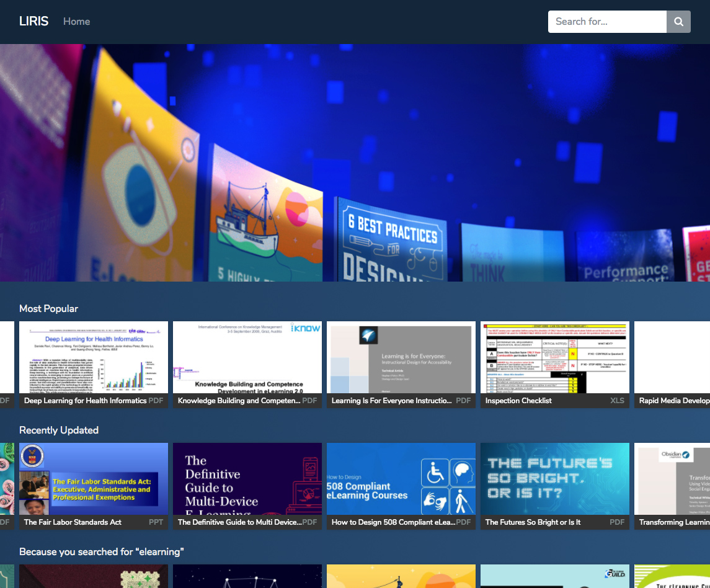This screenshot has height=588, width=710.
Task: Click into the Search for... field
Action: [606, 22]
